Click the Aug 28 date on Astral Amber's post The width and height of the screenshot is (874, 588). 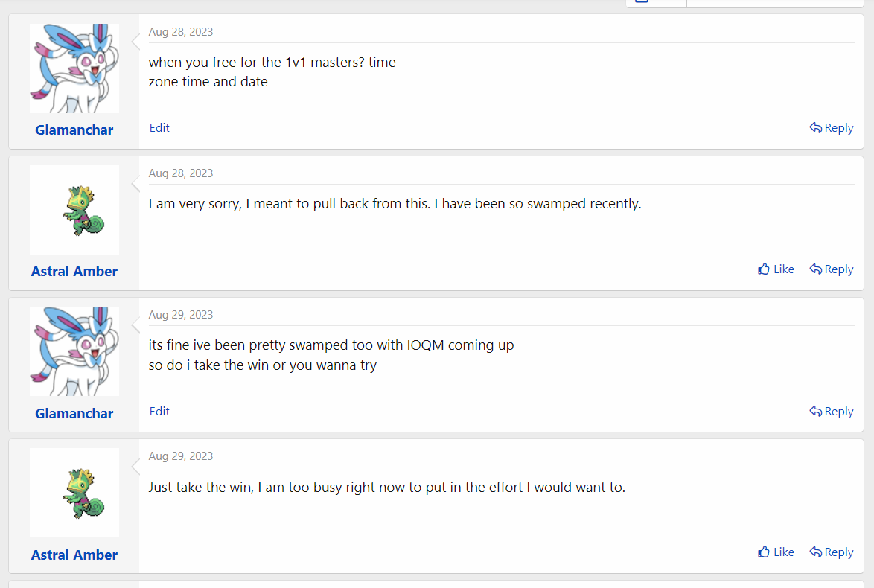click(181, 173)
